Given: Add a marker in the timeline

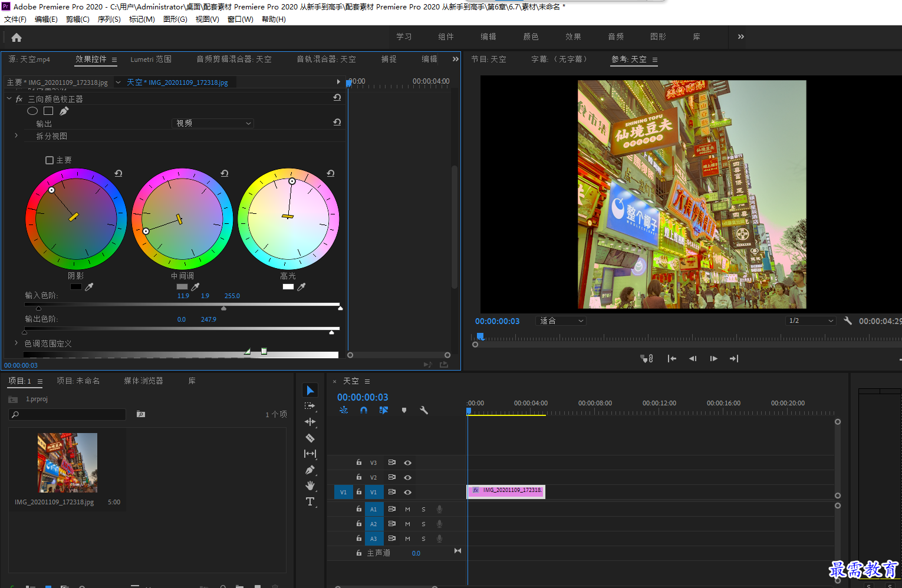Looking at the screenshot, I should click(x=404, y=410).
